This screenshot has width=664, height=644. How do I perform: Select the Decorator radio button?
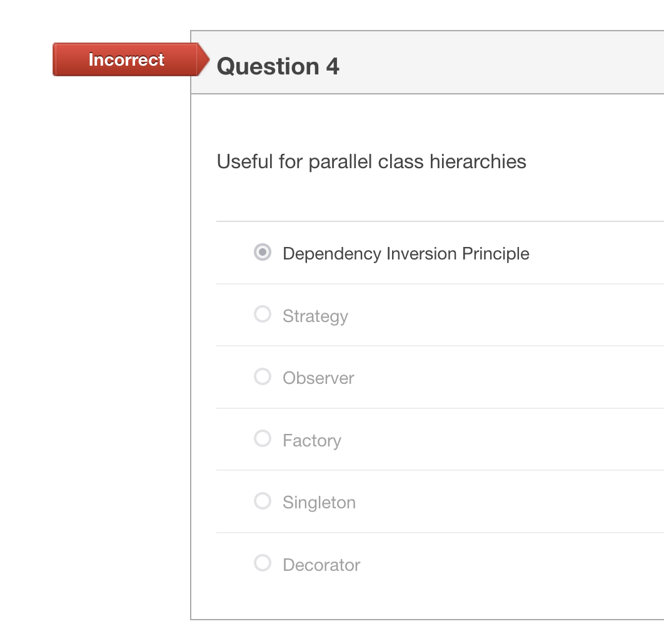[262, 563]
